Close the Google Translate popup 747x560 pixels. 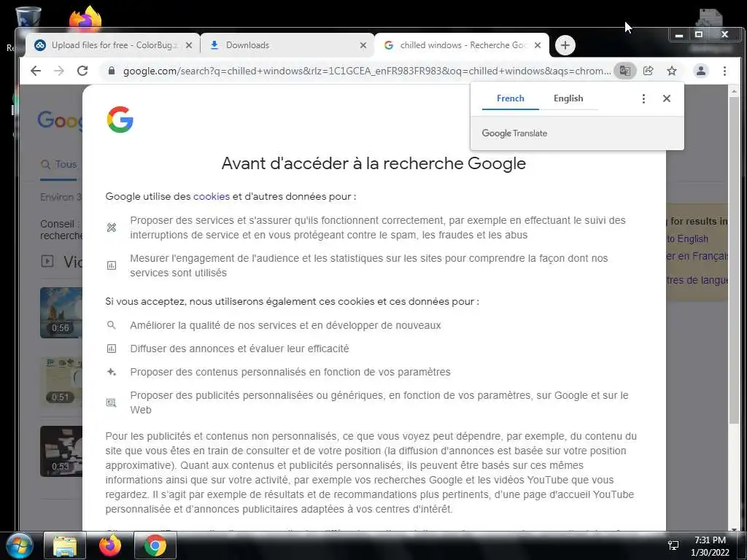[667, 98]
